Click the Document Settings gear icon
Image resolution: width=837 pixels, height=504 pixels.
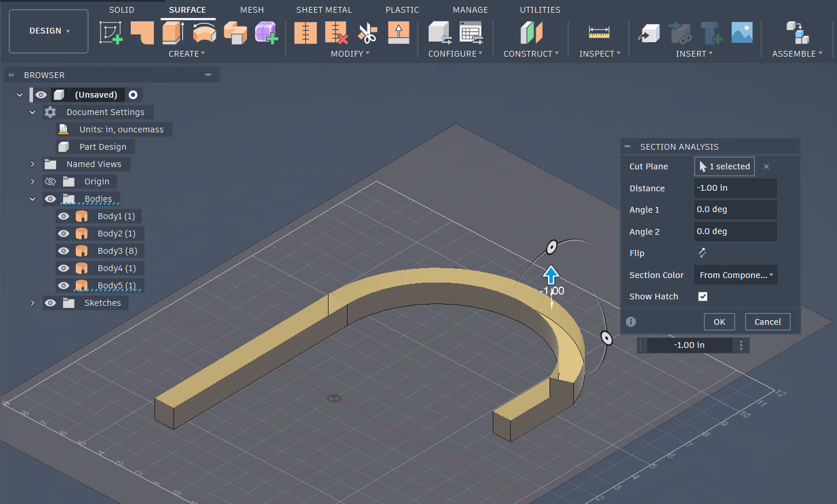point(50,112)
